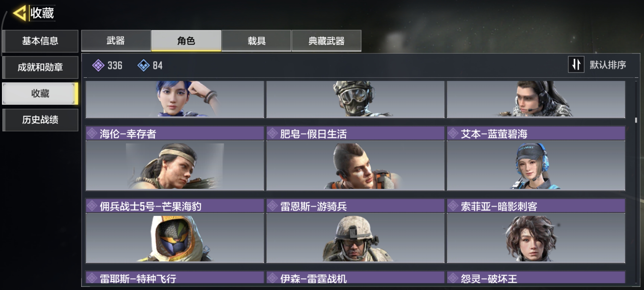This screenshot has height=290, width=644.
Task: Switch to the 武器 tab
Action: coord(116,41)
